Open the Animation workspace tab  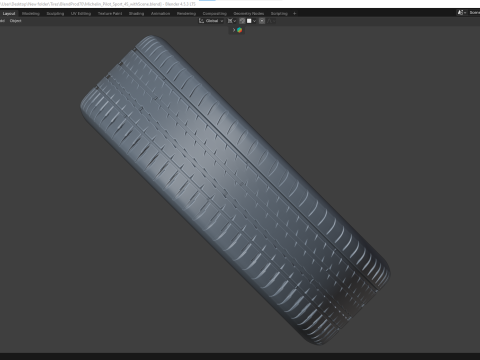(160, 14)
